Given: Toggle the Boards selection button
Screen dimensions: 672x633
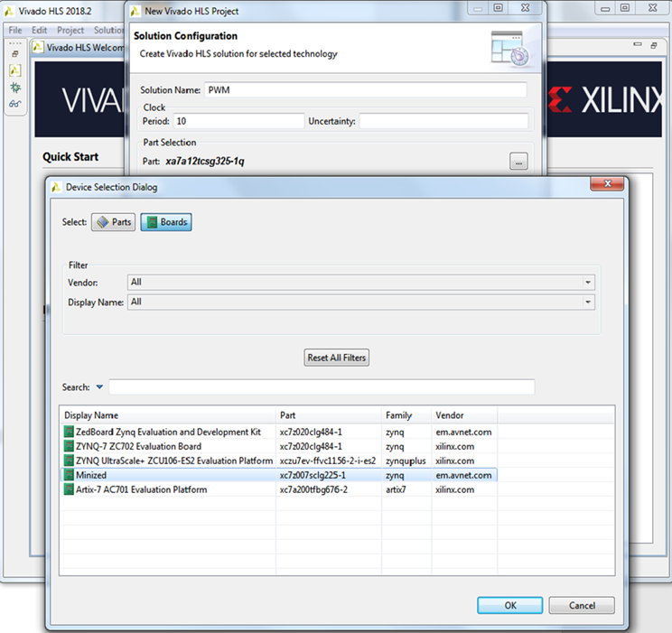Looking at the screenshot, I should pyautogui.click(x=165, y=222).
